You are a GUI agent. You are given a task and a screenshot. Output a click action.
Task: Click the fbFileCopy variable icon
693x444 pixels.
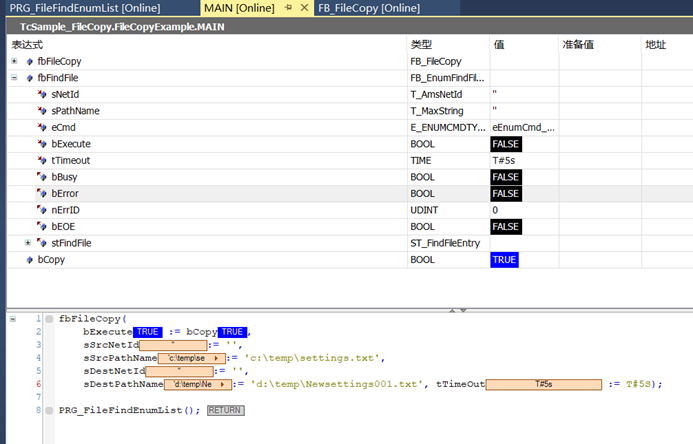(x=30, y=61)
